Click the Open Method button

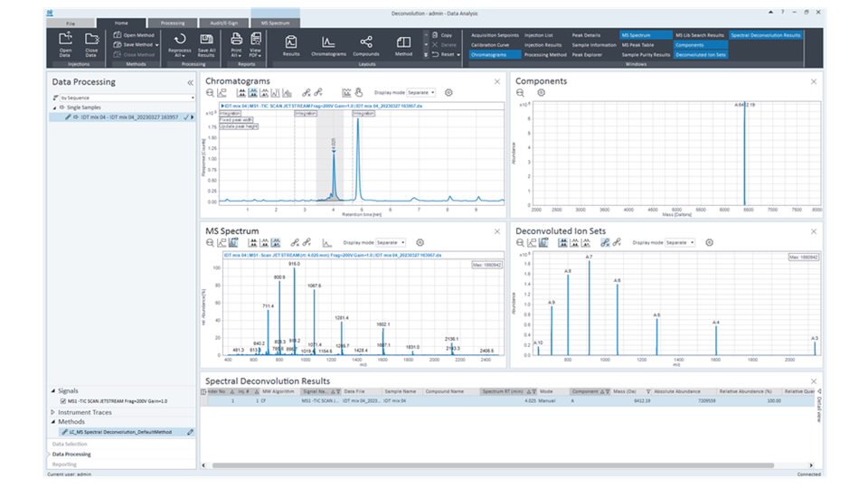click(134, 34)
